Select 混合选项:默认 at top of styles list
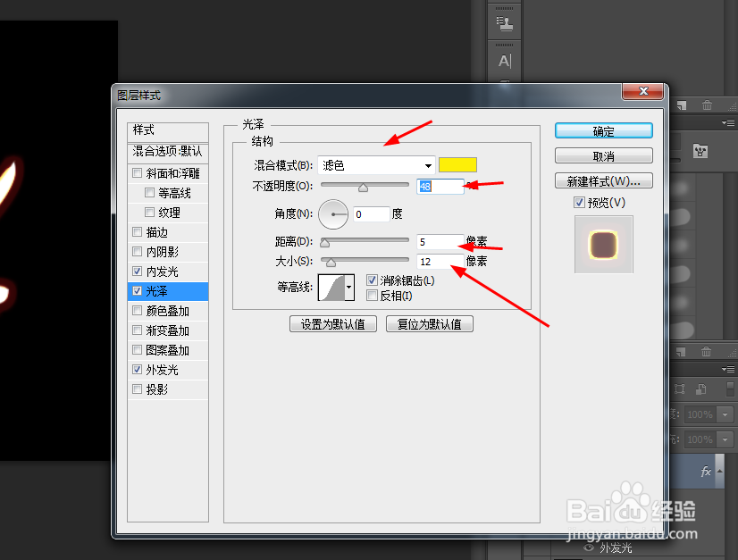Viewport: 738px width, 560px height. tap(168, 153)
